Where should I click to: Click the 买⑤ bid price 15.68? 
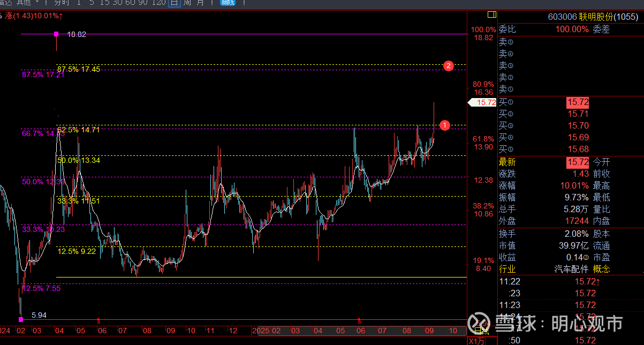(578, 149)
